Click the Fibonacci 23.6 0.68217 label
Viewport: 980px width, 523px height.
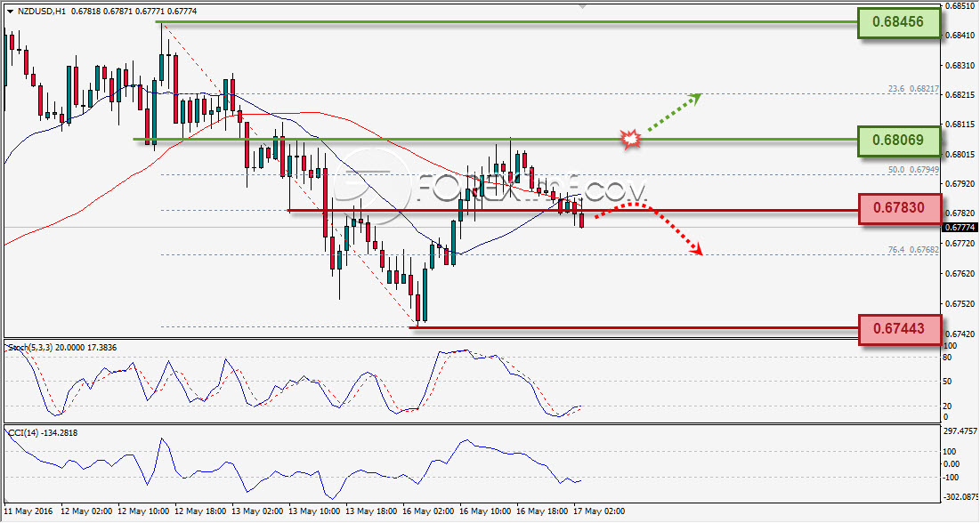tap(913, 89)
